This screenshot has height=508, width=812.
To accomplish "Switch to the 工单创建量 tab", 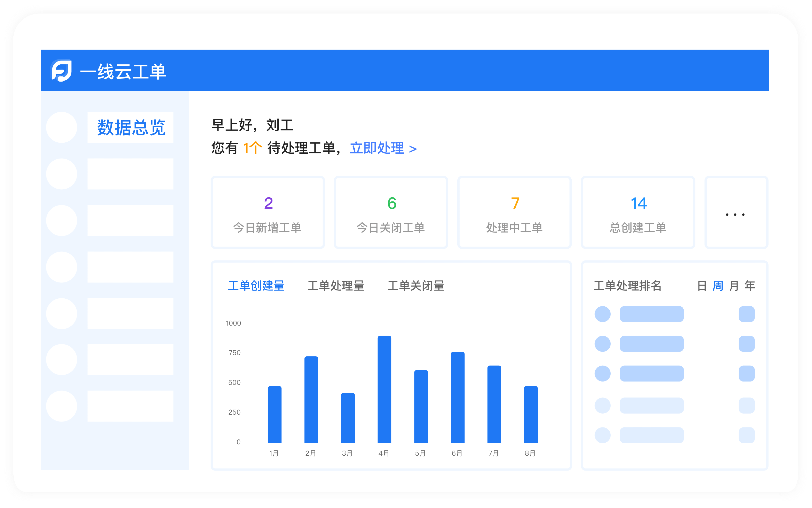I will [256, 286].
